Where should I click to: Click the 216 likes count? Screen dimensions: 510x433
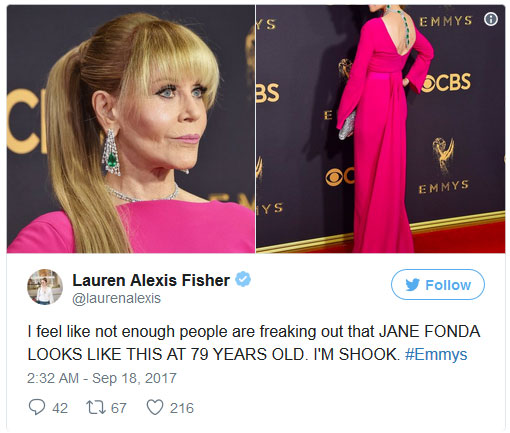point(182,408)
